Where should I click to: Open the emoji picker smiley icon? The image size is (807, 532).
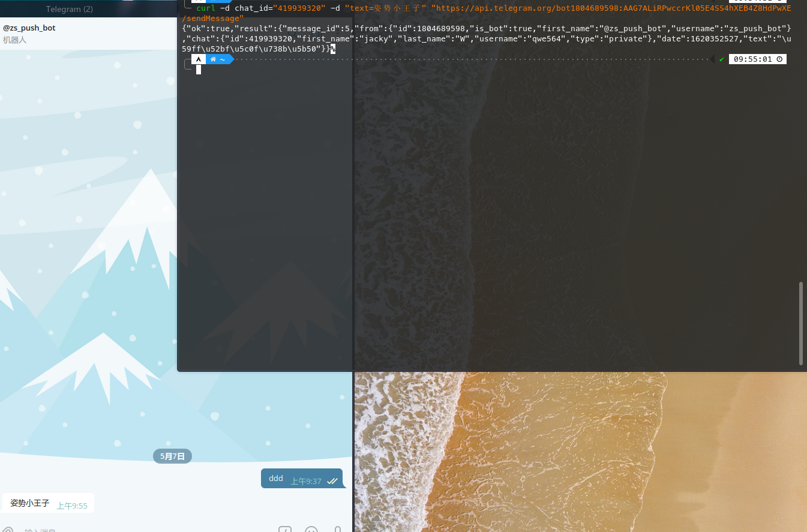[x=311, y=530]
